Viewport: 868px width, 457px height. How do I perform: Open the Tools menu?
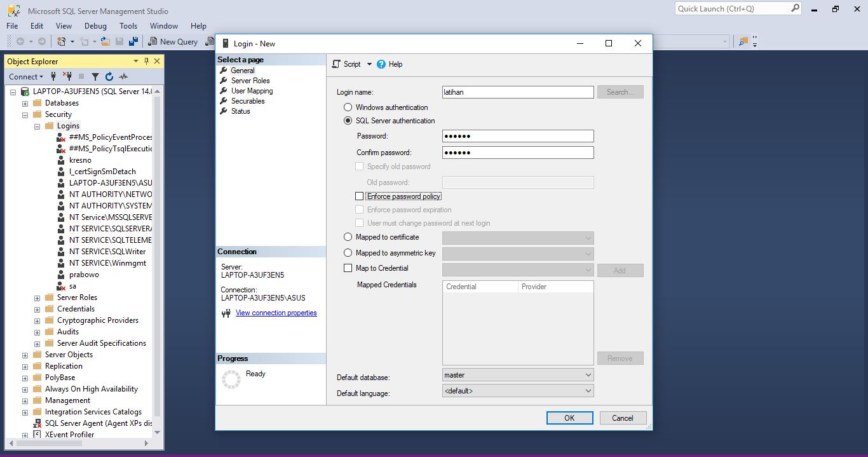128,26
